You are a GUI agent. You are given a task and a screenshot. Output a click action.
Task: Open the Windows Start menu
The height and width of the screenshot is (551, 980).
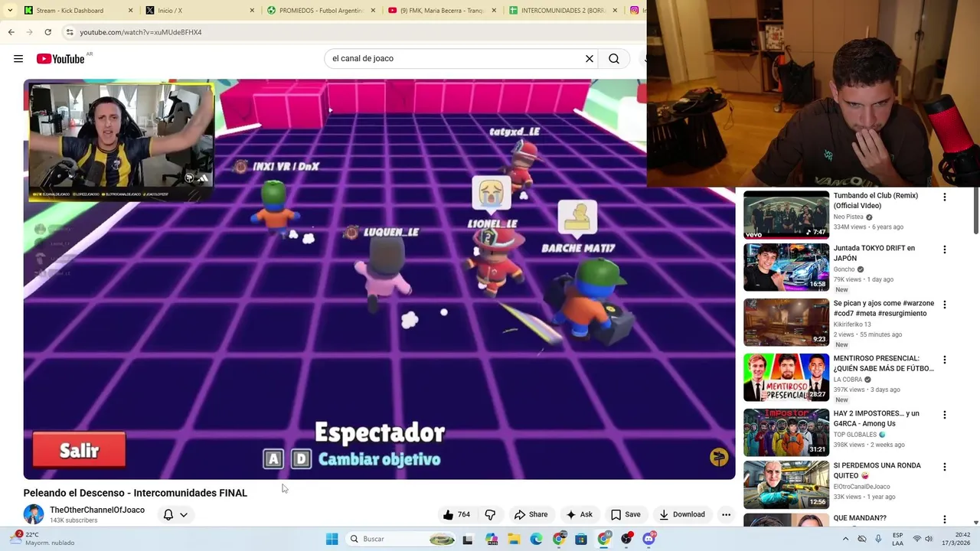(x=332, y=539)
